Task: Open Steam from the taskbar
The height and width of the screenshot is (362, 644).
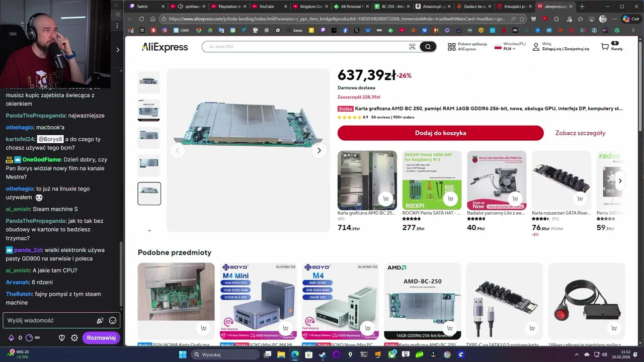Action: tap(323, 354)
